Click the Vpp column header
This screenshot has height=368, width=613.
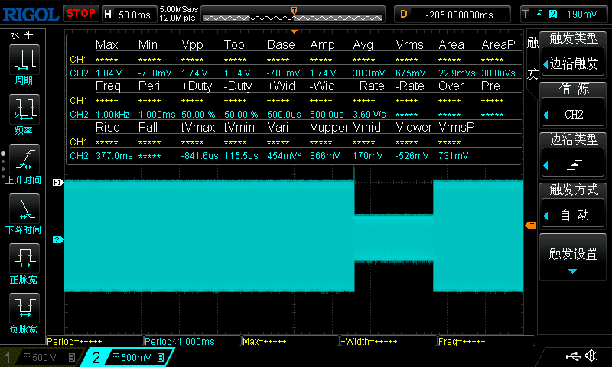coord(192,45)
